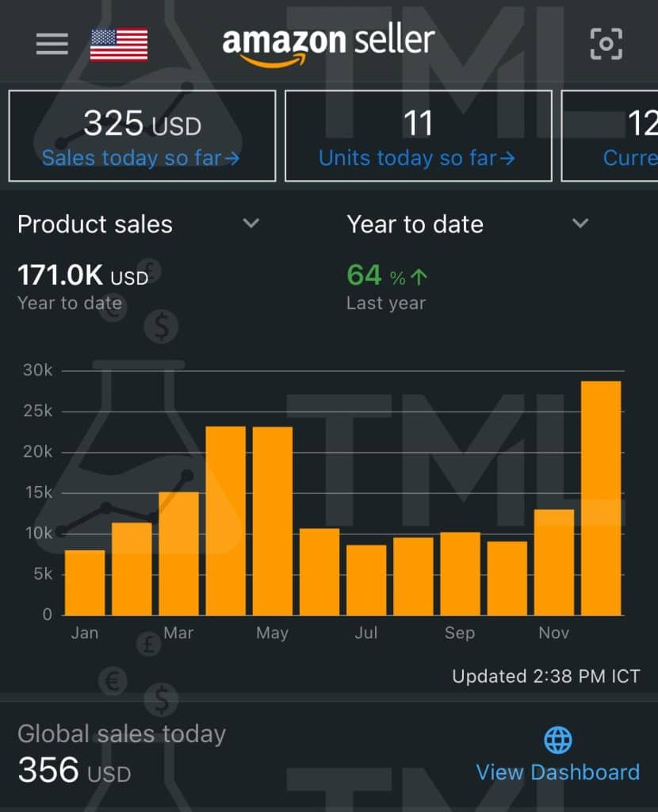
Task: Tap the Global sales today 356 USD
Action: click(74, 769)
